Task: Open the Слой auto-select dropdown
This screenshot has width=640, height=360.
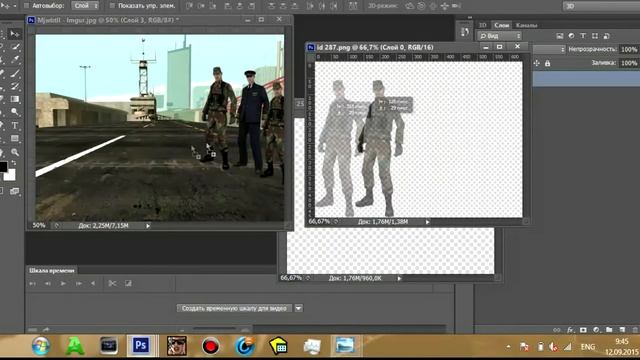Action: 85,6
